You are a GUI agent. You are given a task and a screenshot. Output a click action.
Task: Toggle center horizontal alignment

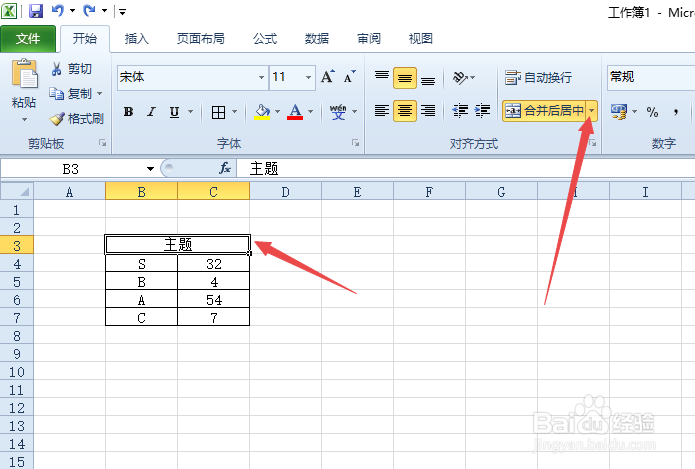tap(405, 110)
